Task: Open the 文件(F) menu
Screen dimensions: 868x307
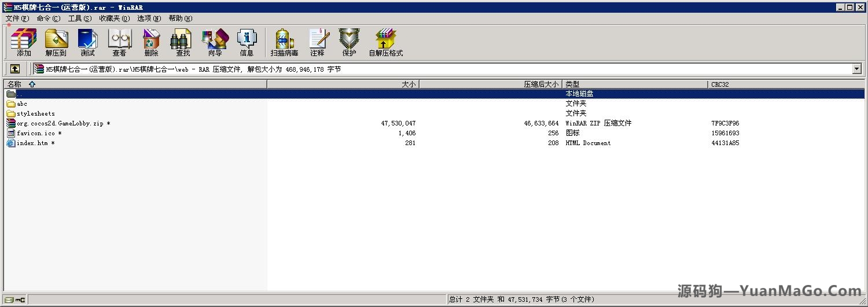Action: click(17, 19)
